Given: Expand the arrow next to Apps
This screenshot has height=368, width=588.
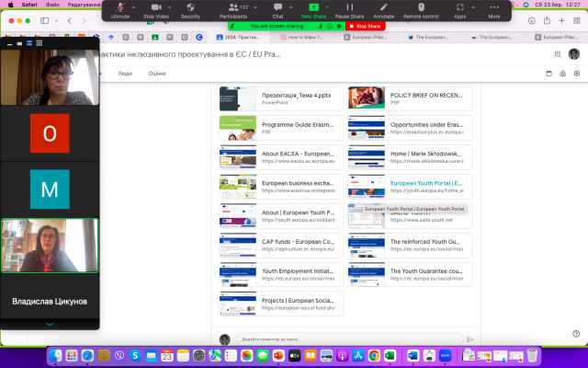Looking at the screenshot, I should 473,7.
